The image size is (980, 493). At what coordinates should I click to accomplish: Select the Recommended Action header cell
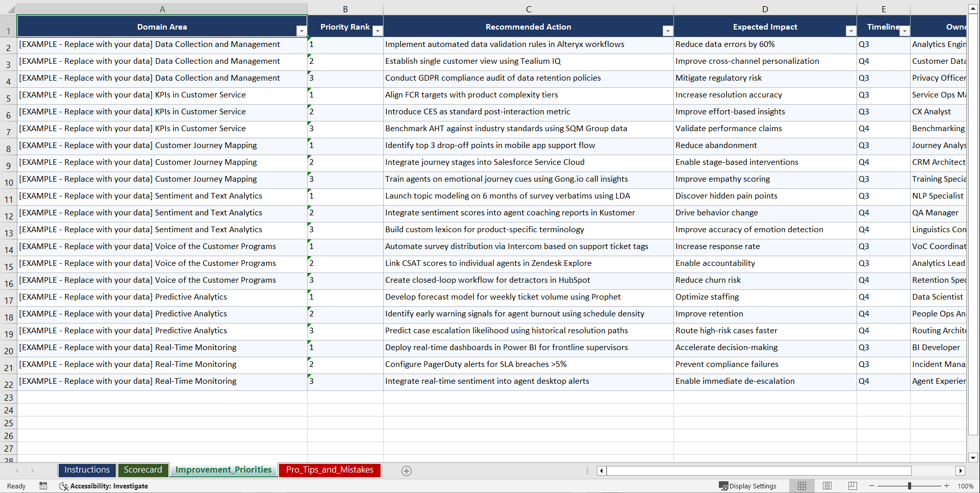(x=529, y=27)
